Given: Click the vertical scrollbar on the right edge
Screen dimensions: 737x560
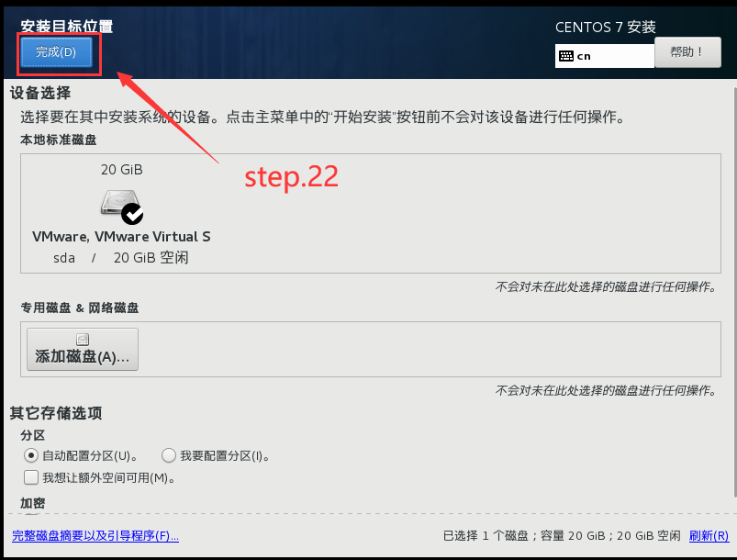Looking at the screenshot, I should point(734,292).
